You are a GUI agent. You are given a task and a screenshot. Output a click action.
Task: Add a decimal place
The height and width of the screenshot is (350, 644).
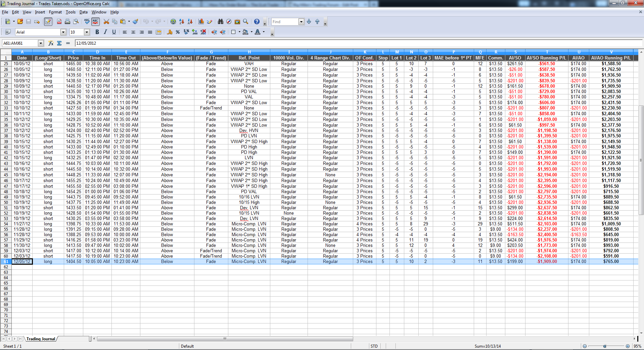[195, 32]
